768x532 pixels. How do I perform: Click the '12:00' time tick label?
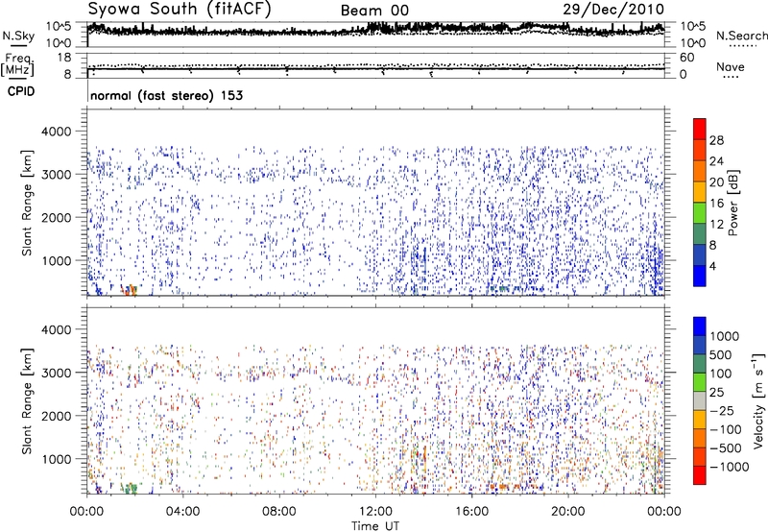(x=375, y=512)
